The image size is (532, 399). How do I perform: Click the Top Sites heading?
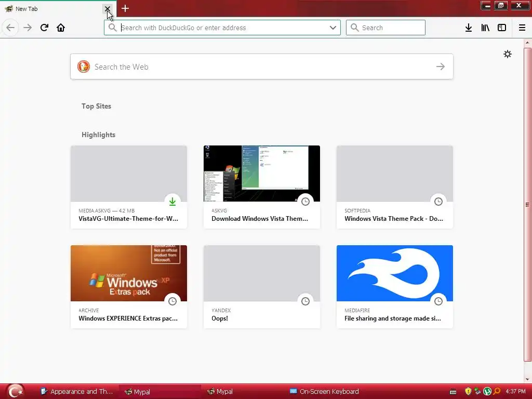[x=96, y=106]
